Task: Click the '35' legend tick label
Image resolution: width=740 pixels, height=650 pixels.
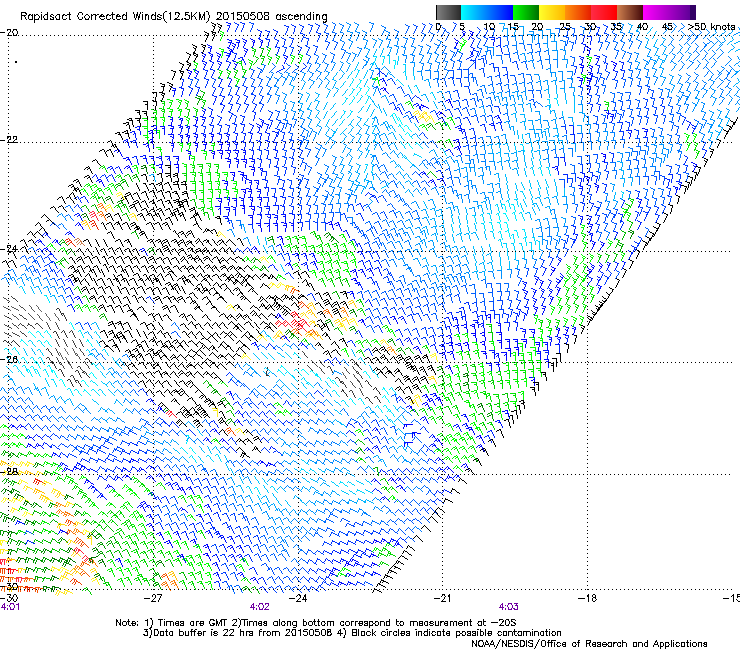Action: pos(616,27)
